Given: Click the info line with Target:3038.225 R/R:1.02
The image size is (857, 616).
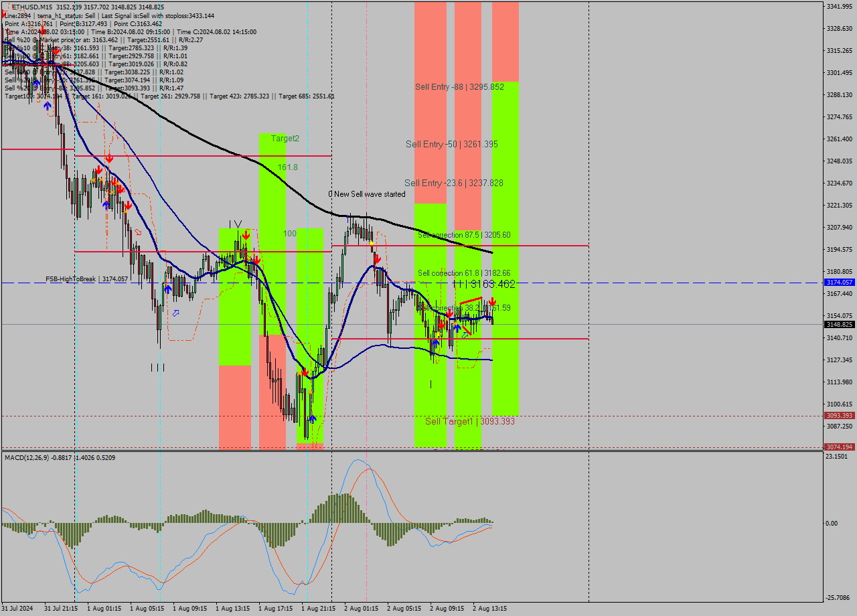Looking at the screenshot, I should pos(94,72).
